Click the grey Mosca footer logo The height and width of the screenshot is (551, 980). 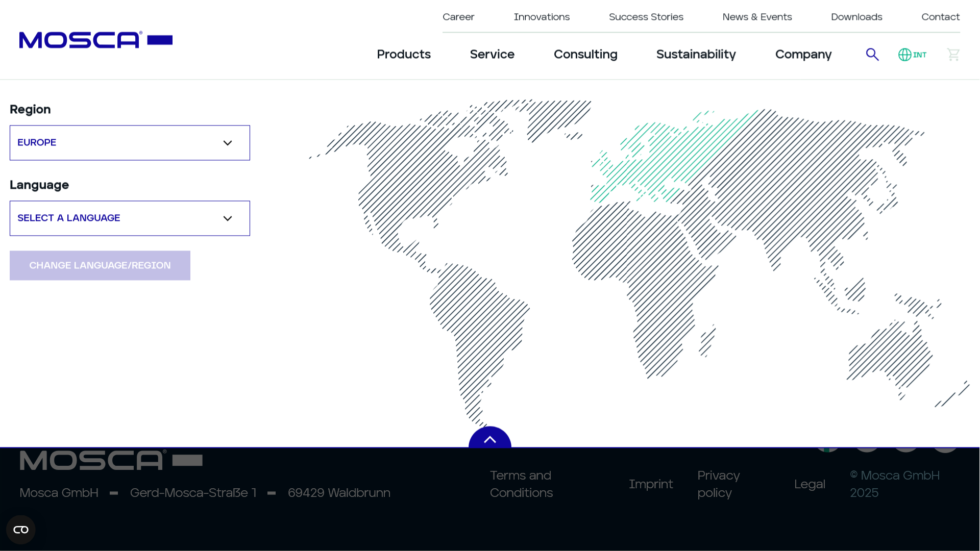coord(111,460)
